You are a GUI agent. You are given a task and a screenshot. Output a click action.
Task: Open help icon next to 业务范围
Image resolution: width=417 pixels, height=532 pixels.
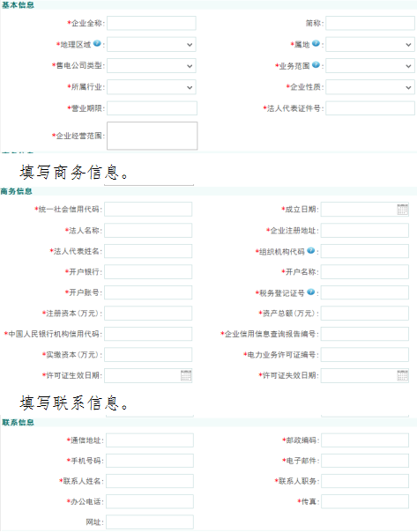point(316,65)
